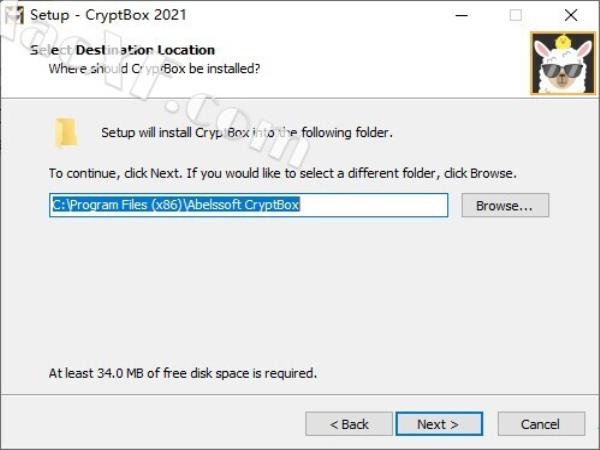Click the yellow chick on the llama's head
Screen dimensions: 600x450
pos(562,42)
